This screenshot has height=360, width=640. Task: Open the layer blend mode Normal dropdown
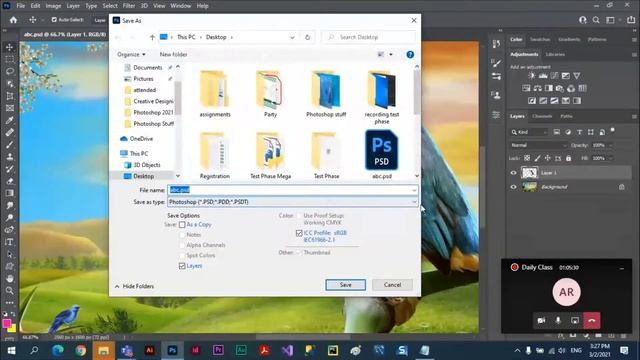pos(538,145)
